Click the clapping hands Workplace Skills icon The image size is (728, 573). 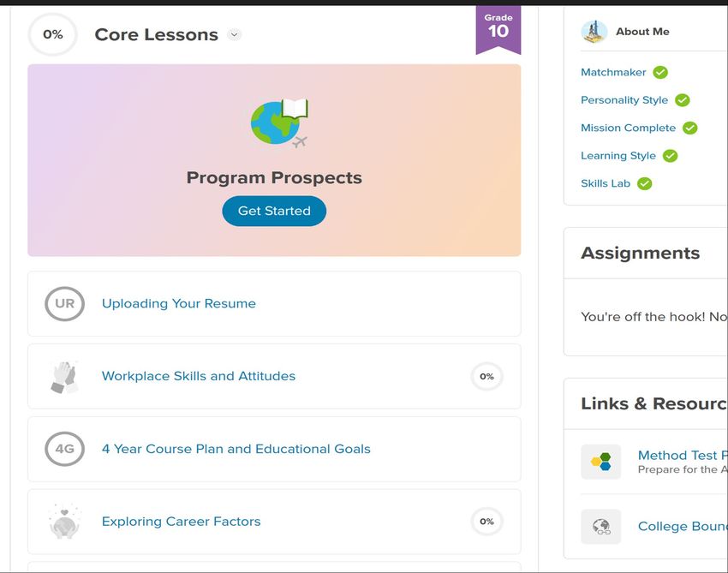[64, 376]
